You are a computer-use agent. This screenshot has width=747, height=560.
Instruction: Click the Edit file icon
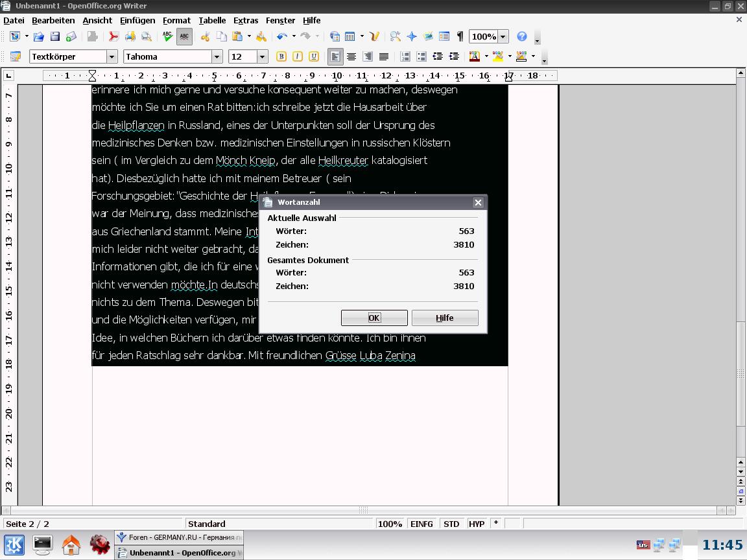pyautogui.click(x=93, y=37)
